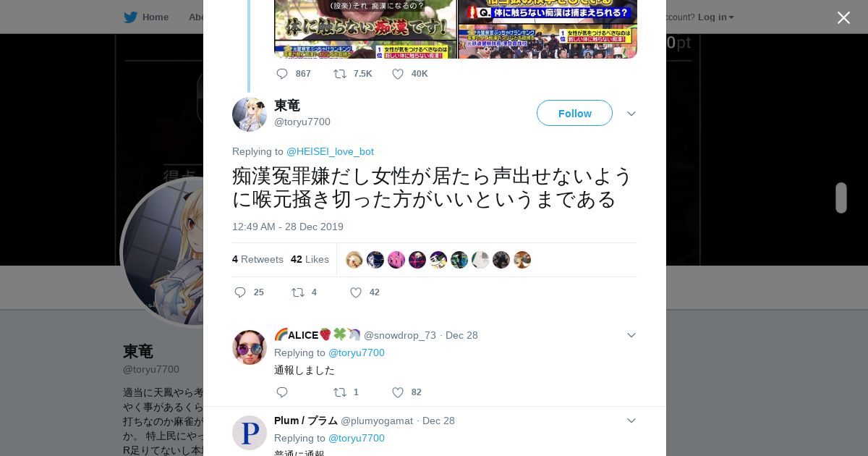View the 42 Likes list
The width and height of the screenshot is (868, 456).
click(x=310, y=259)
